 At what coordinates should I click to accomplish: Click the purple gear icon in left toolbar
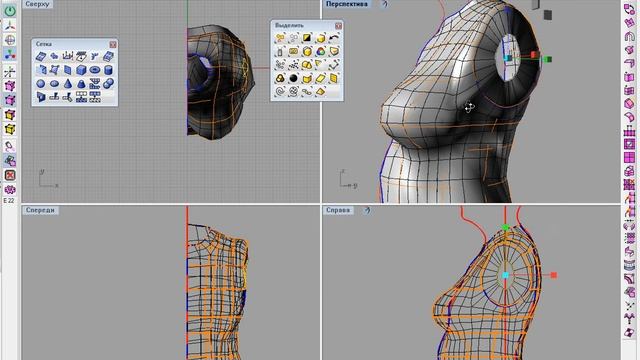(10, 189)
